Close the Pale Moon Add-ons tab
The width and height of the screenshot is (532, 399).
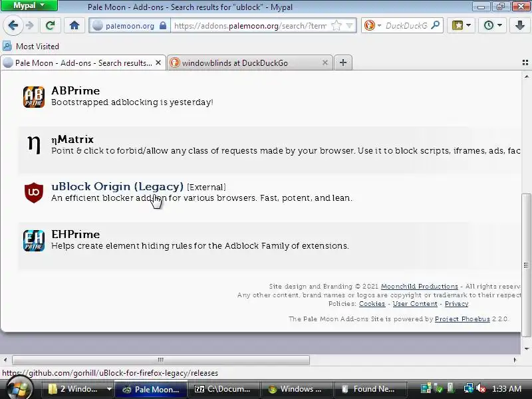(158, 63)
